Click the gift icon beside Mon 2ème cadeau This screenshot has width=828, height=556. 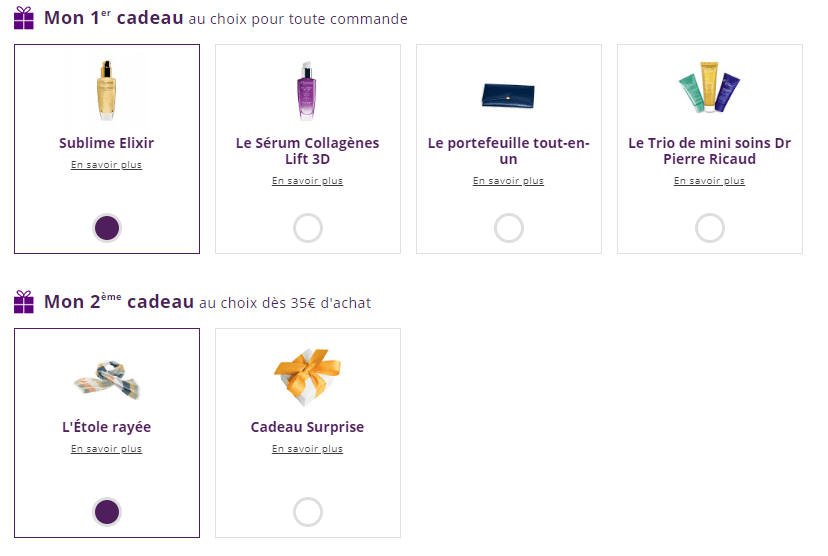(24, 302)
